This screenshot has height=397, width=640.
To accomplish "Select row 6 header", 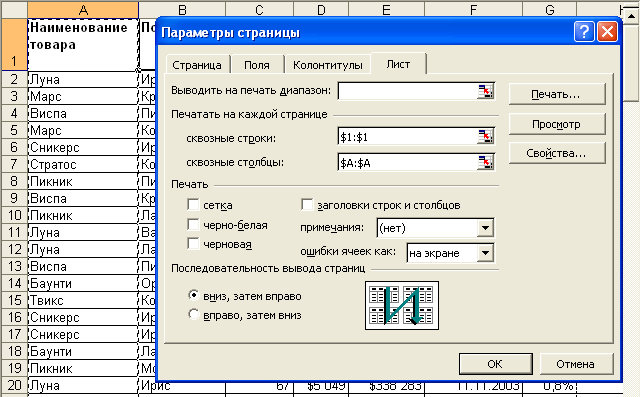I will [x=14, y=147].
